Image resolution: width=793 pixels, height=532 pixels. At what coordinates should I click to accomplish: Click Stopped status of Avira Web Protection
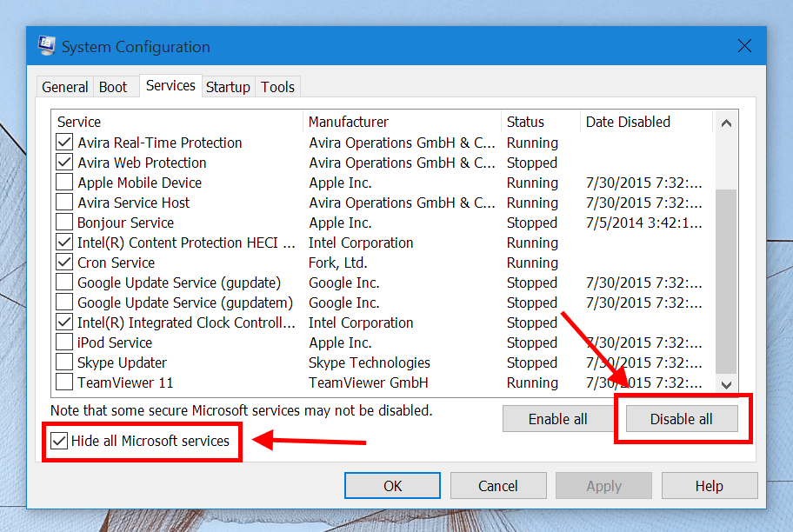(532, 163)
